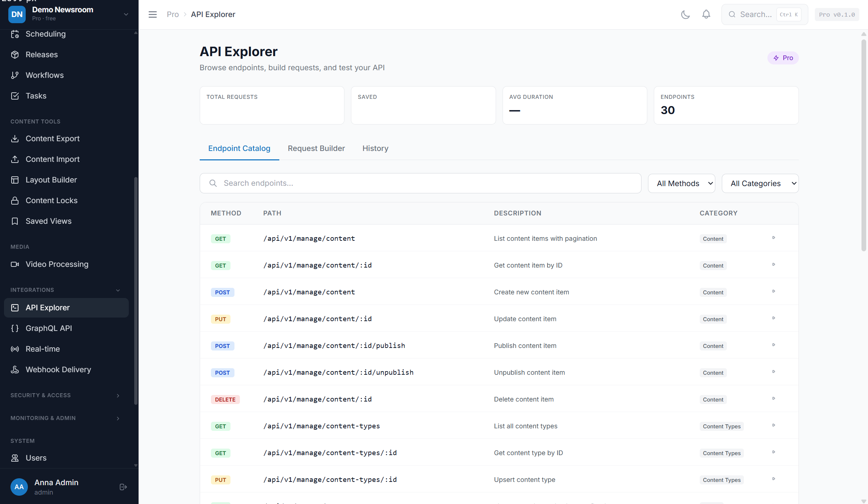Click the Saved stat card
Screen dimensions: 868x504
click(423, 105)
